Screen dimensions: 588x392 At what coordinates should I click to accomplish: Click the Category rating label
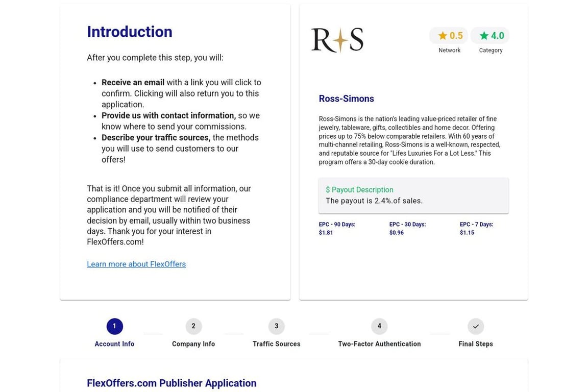(491, 50)
